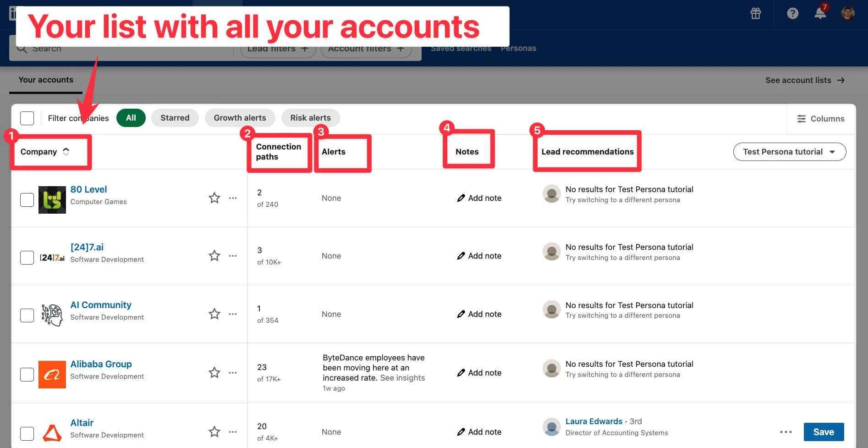Open the gift rewards icon
868x448 pixels.
pyautogui.click(x=756, y=13)
